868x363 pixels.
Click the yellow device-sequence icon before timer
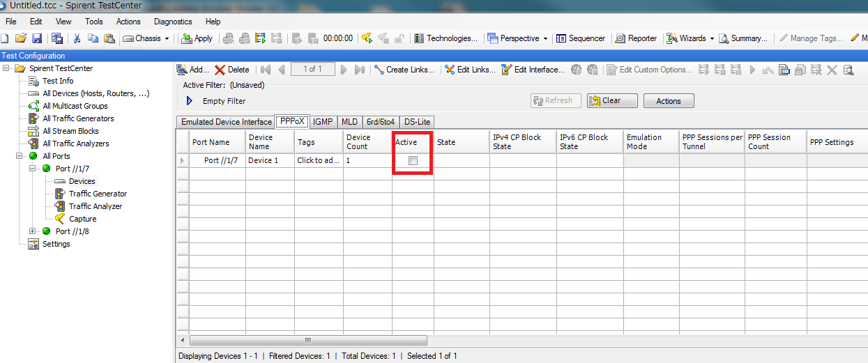(x=261, y=38)
